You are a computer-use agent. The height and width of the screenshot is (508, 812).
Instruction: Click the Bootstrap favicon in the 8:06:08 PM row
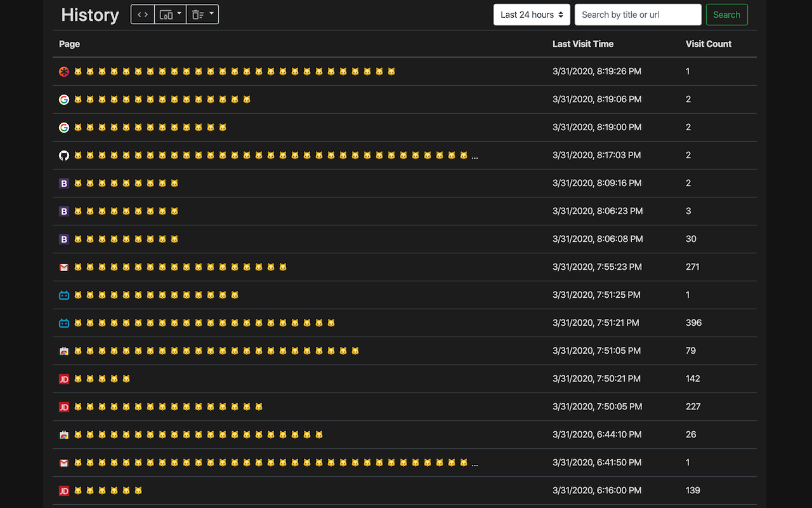[x=64, y=239]
